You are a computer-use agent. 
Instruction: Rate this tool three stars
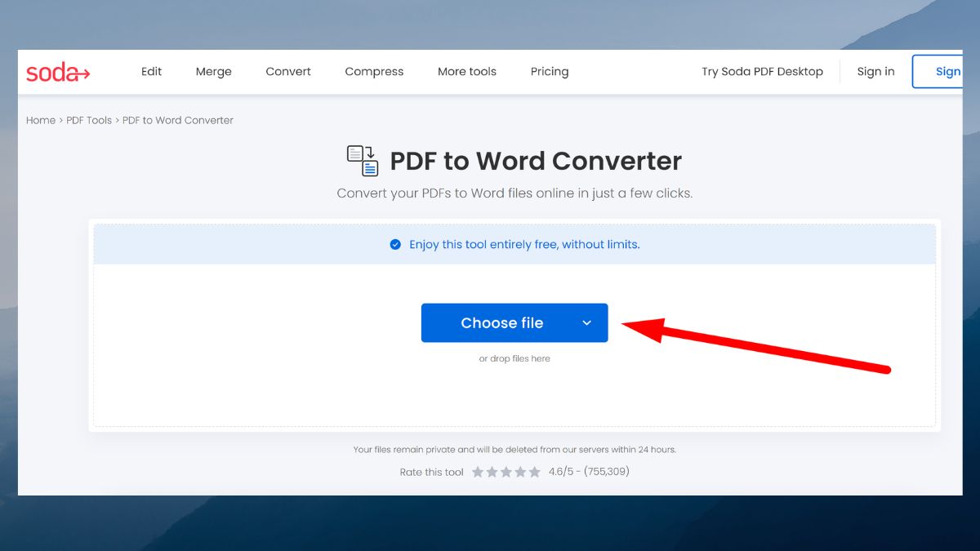coord(506,472)
